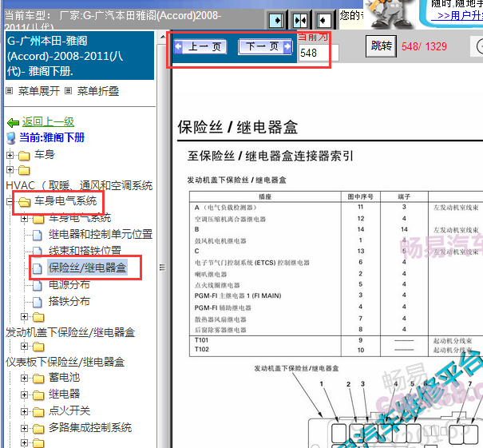Click the 蓄电池 folder icon

pyautogui.click(x=38, y=379)
